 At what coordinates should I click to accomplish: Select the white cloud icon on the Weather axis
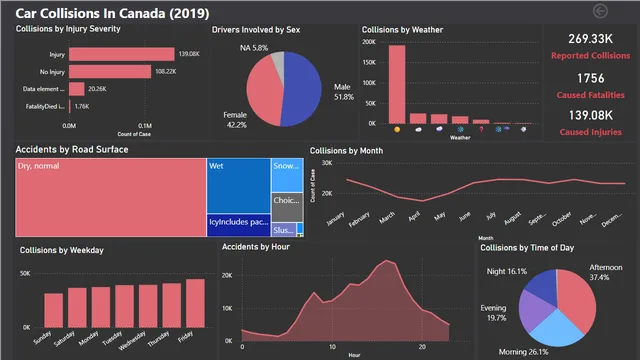pos(418,129)
